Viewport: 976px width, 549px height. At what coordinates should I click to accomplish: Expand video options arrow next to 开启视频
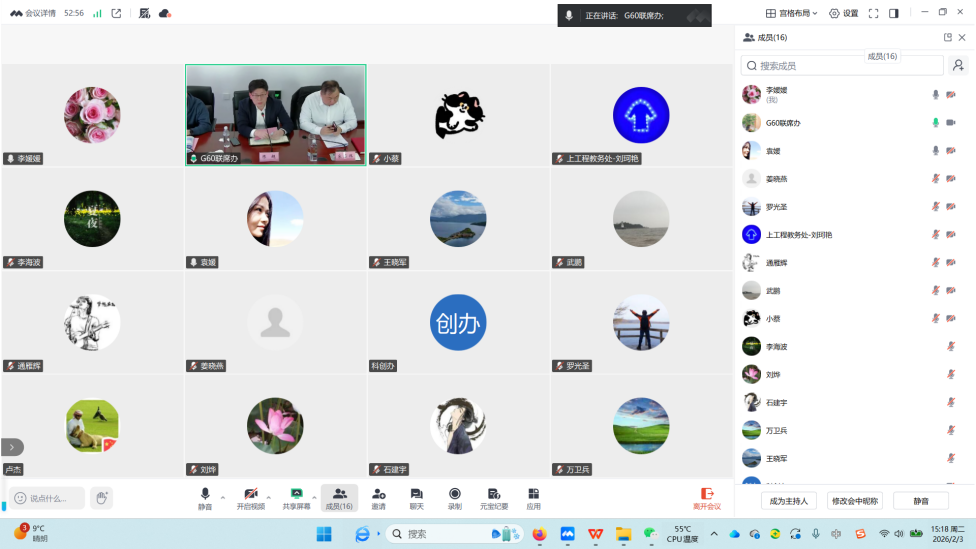(x=271, y=497)
